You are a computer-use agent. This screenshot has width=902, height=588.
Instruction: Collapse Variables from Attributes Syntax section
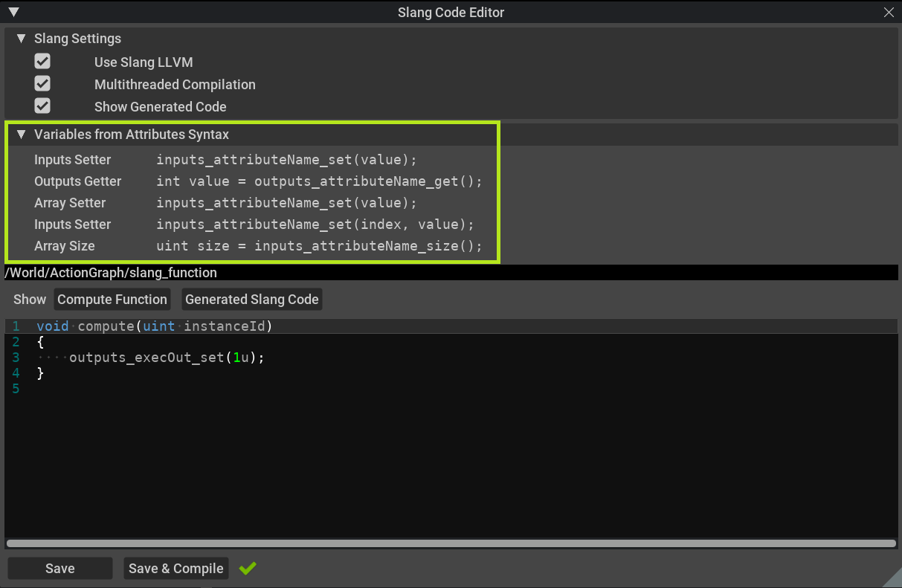(x=21, y=135)
